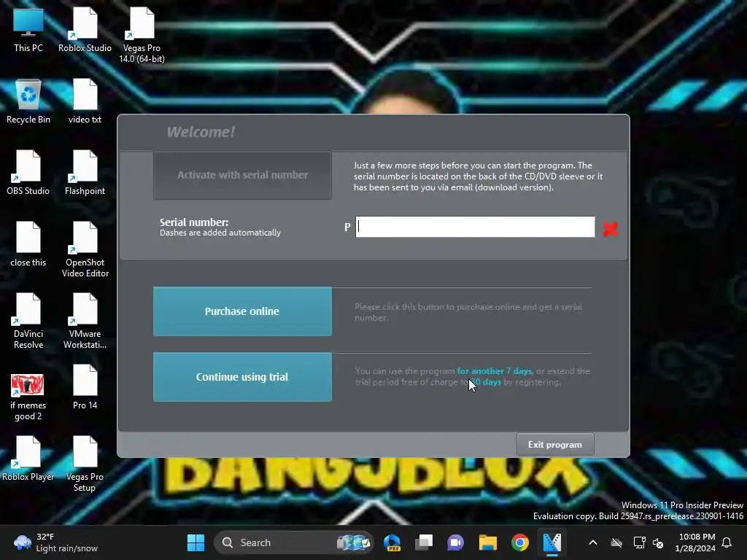
Task: Click 'for another 7 days' highlighted text
Action: coord(494,371)
